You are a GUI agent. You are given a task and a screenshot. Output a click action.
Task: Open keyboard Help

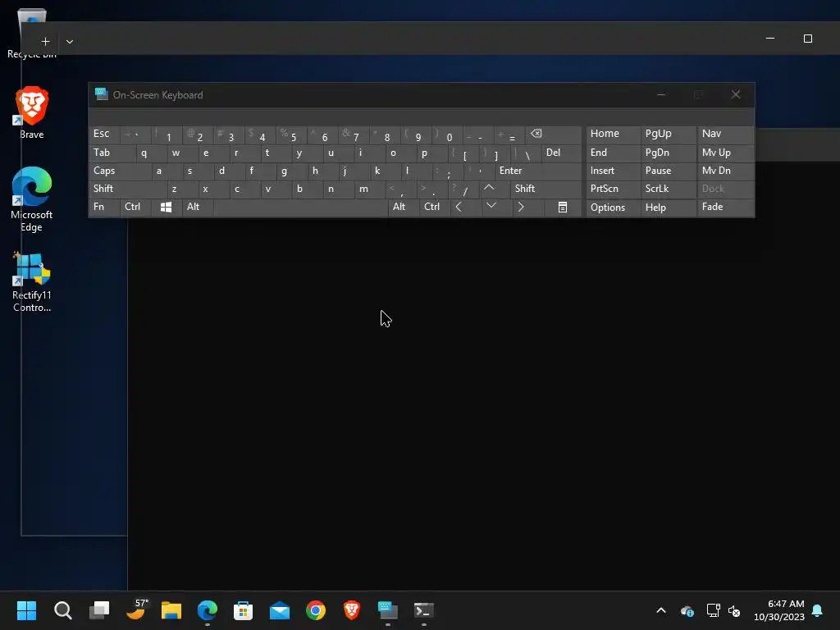(x=668, y=208)
